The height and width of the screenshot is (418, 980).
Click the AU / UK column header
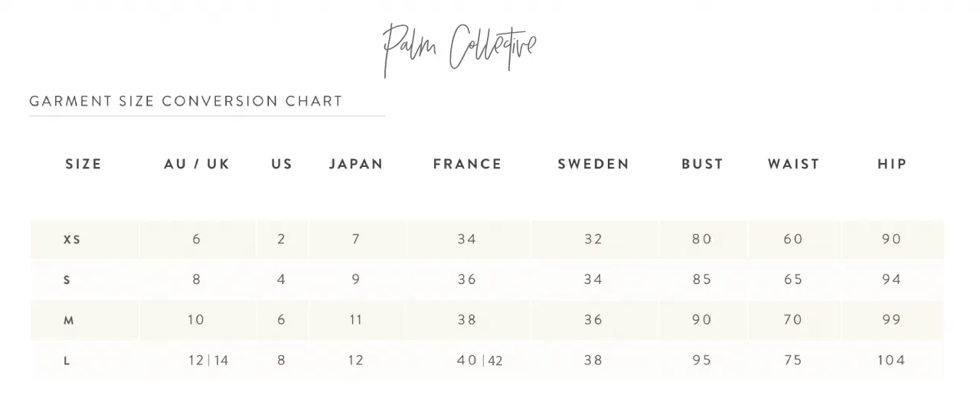[x=197, y=164]
